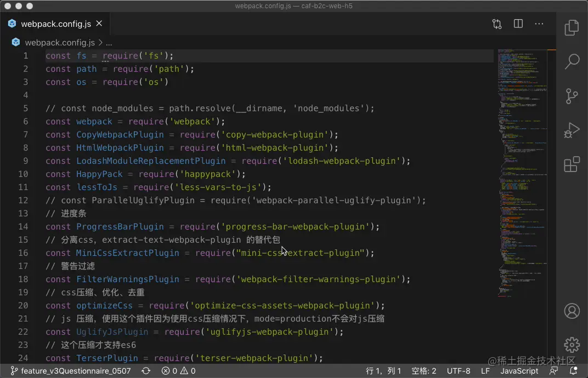Screen dimensions: 588x378
Task: Click the ProgressBarPlugin identifier
Action: pyautogui.click(x=120, y=227)
